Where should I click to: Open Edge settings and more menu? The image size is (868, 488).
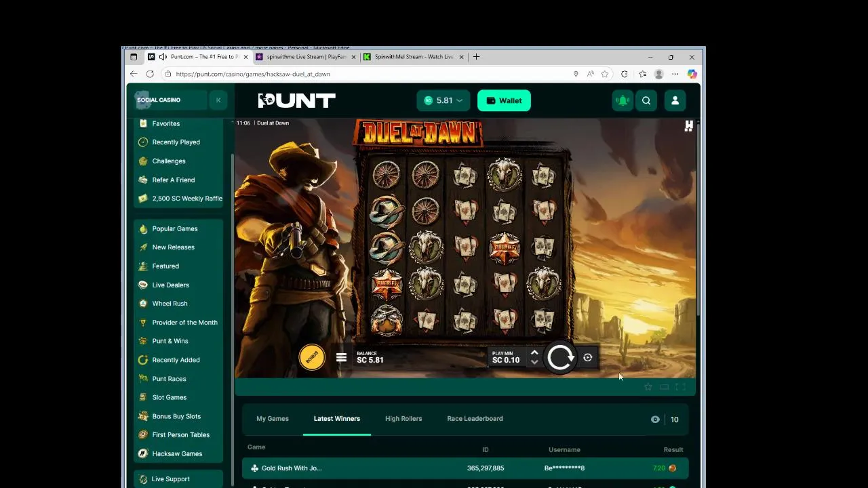[x=675, y=74]
